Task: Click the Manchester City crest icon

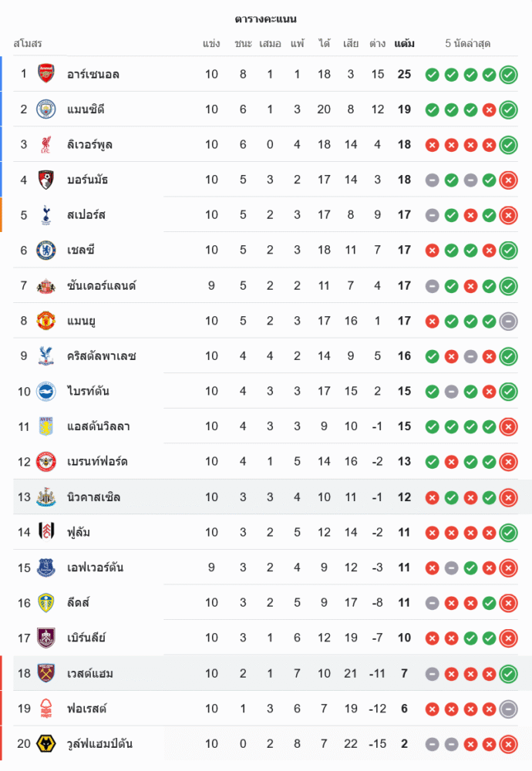Action: tap(46, 109)
